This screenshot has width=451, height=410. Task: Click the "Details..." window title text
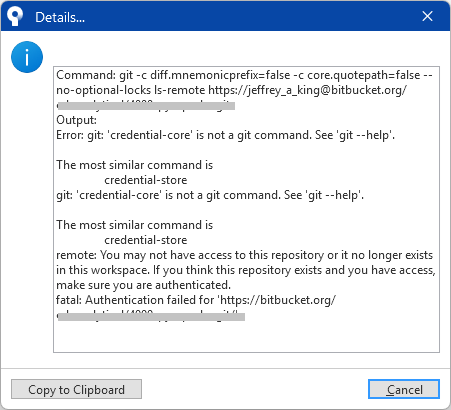coord(60,17)
